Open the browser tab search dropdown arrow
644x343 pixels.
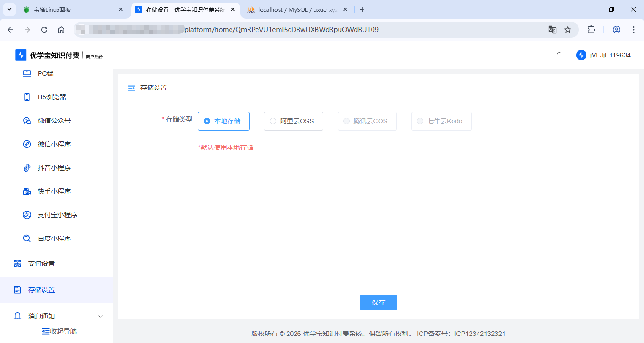[x=9, y=9]
